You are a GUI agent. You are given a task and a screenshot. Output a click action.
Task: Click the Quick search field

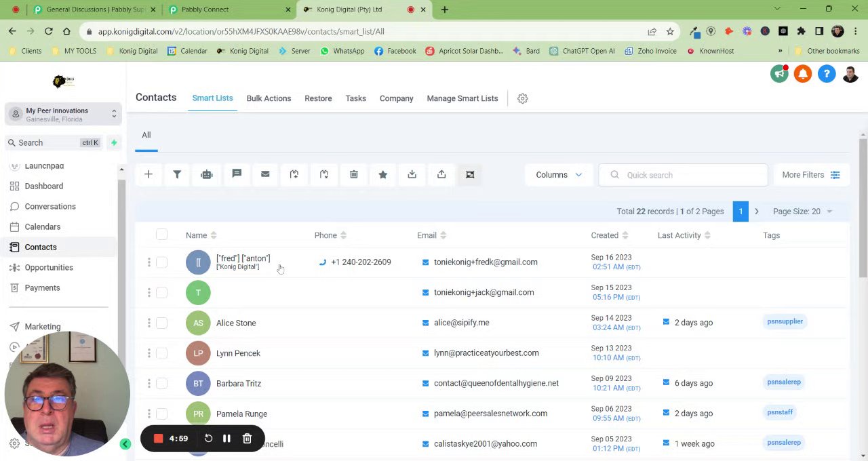(683, 175)
